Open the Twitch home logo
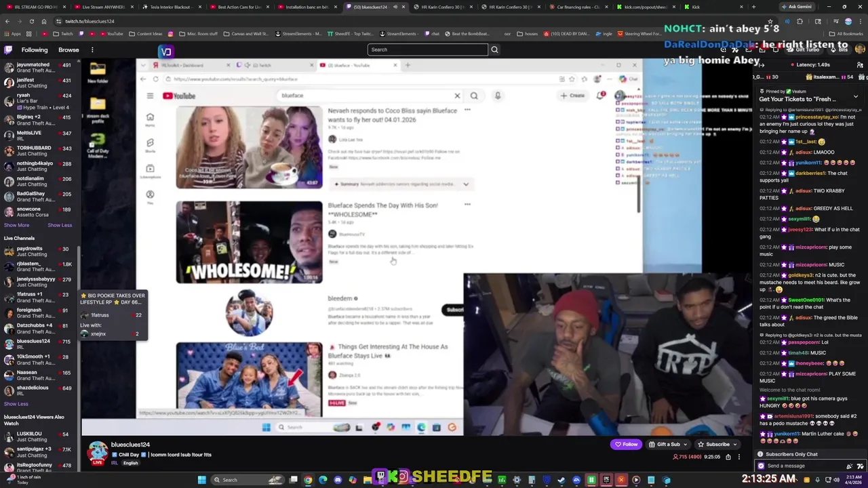868x488 pixels. [x=8, y=49]
